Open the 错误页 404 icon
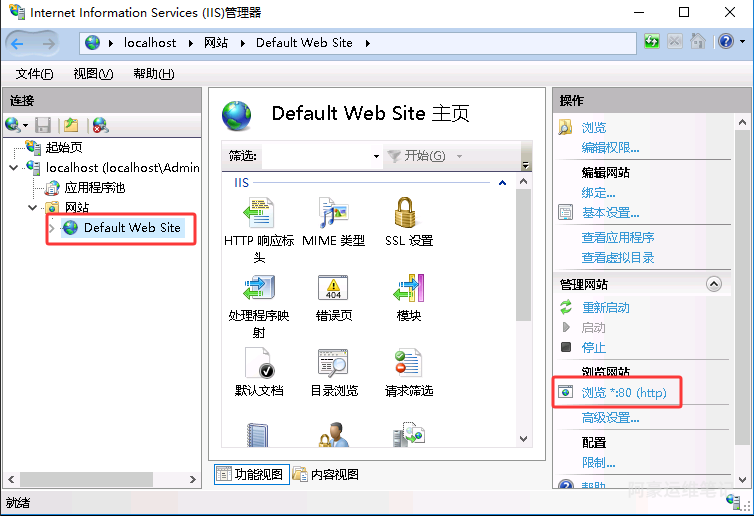This screenshot has height=516, width=754. coord(333,288)
